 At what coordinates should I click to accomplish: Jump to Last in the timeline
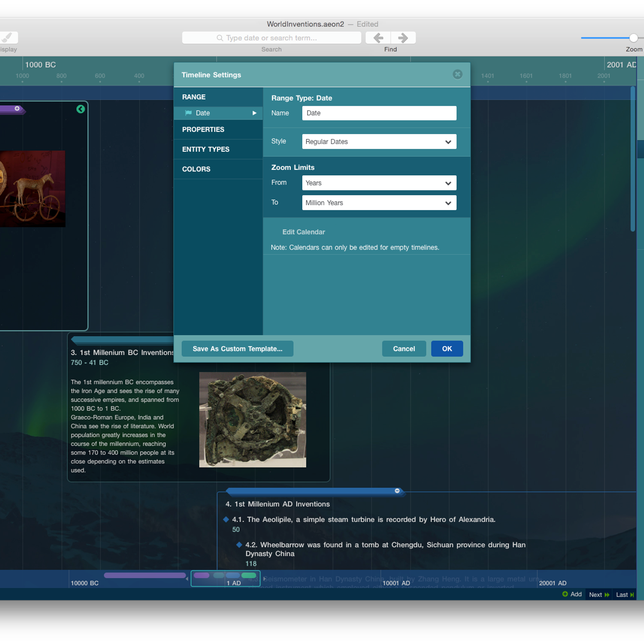tap(625, 594)
